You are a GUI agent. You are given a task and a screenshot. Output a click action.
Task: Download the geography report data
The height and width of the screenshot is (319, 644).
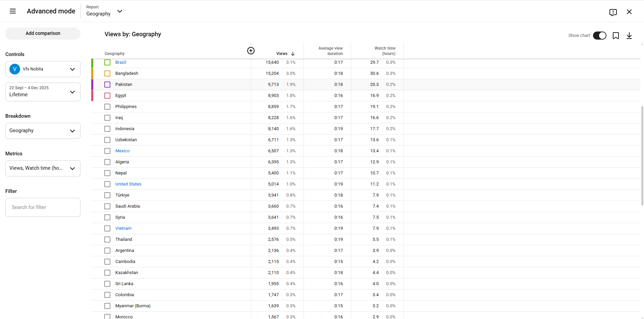pyautogui.click(x=629, y=36)
